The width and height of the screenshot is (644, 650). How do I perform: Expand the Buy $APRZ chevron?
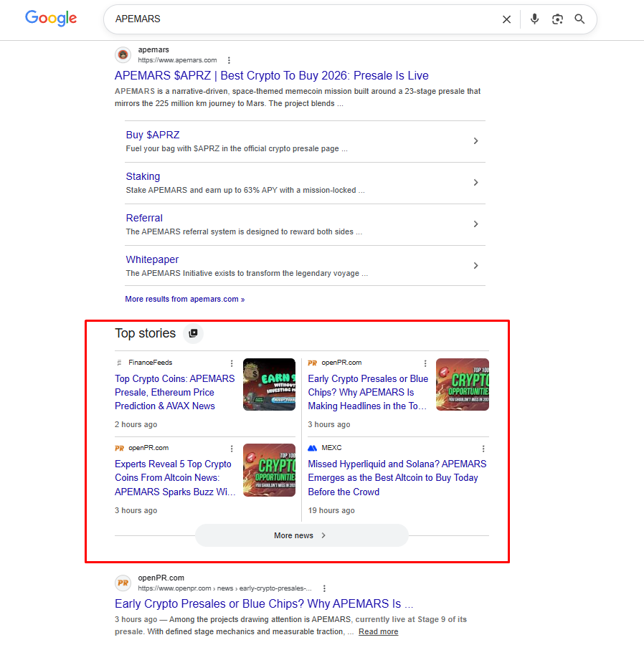[476, 141]
